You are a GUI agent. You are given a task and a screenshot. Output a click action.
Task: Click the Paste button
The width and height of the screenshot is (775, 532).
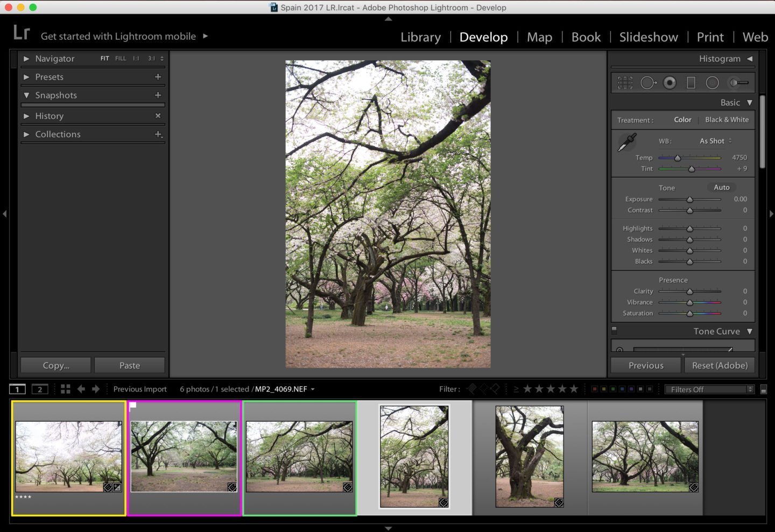[130, 365]
